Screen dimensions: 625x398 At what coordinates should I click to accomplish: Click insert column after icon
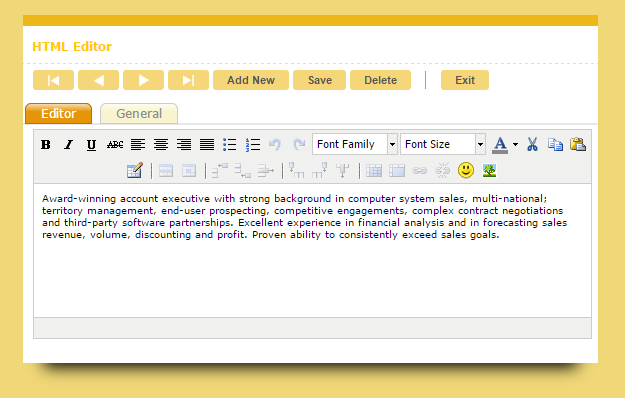coord(320,170)
